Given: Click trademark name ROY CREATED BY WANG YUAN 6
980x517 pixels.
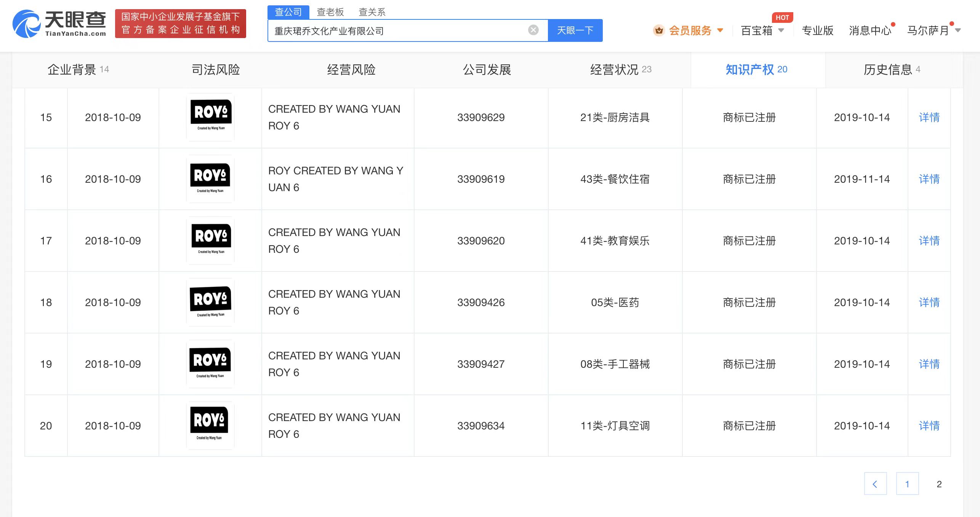Looking at the screenshot, I should tap(336, 179).
